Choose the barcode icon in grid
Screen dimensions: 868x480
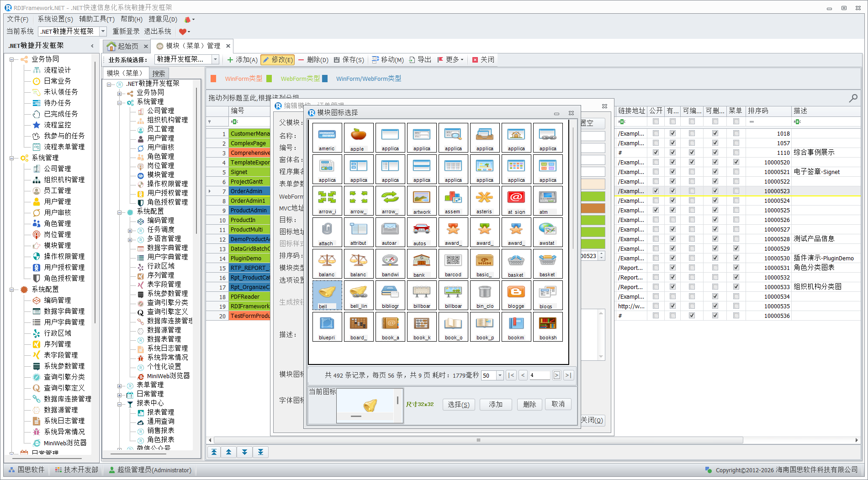453,264
